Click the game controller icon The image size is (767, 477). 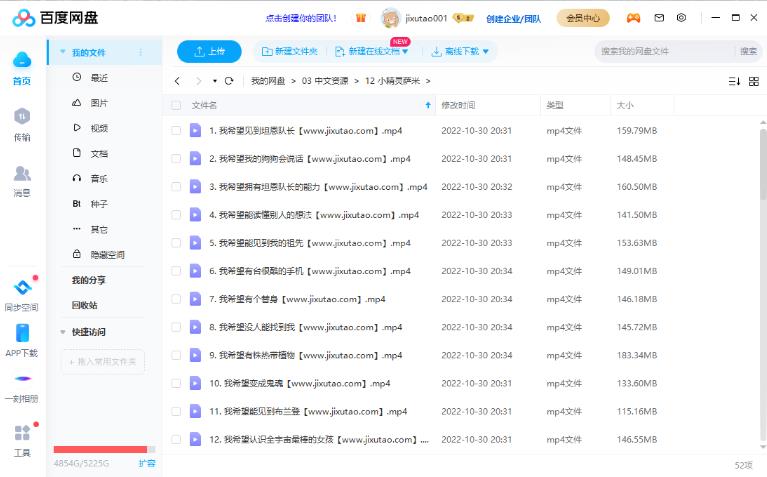(633, 18)
